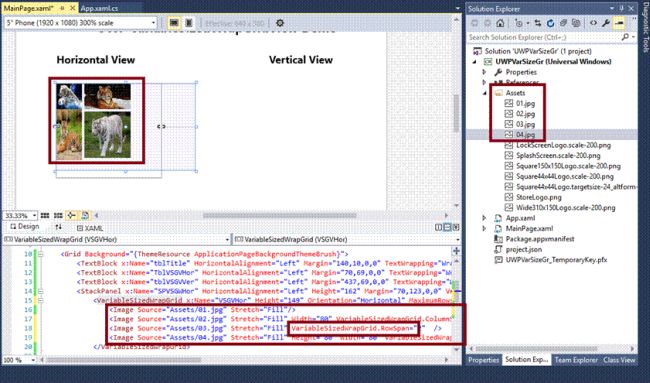Screen dimensions: 650x383
Task: Select 02.jpg in Assets folder
Action: click(x=525, y=114)
